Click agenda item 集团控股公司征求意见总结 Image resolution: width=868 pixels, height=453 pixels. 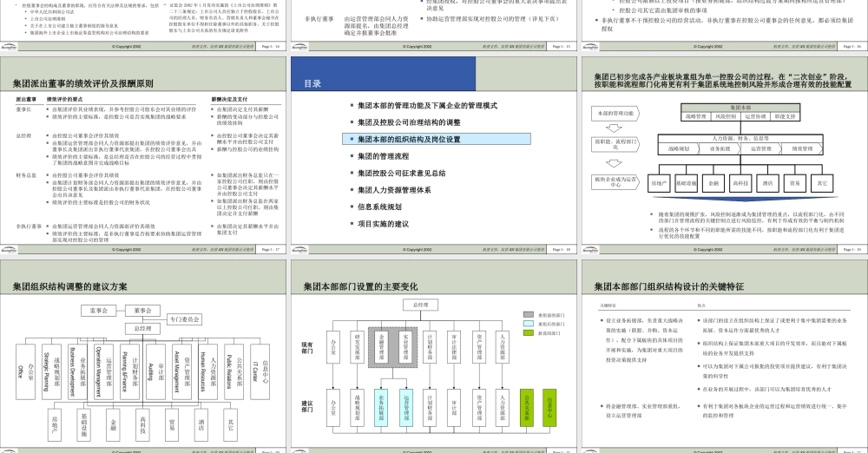[401, 173]
